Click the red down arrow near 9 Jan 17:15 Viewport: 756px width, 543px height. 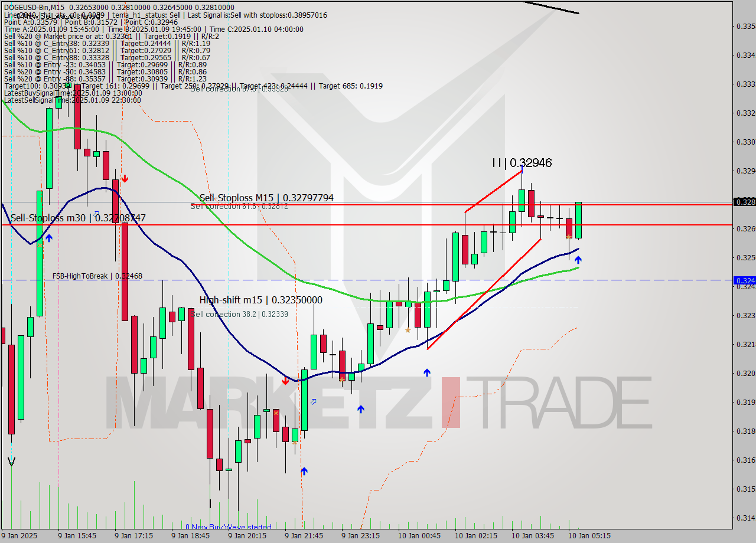pos(125,178)
